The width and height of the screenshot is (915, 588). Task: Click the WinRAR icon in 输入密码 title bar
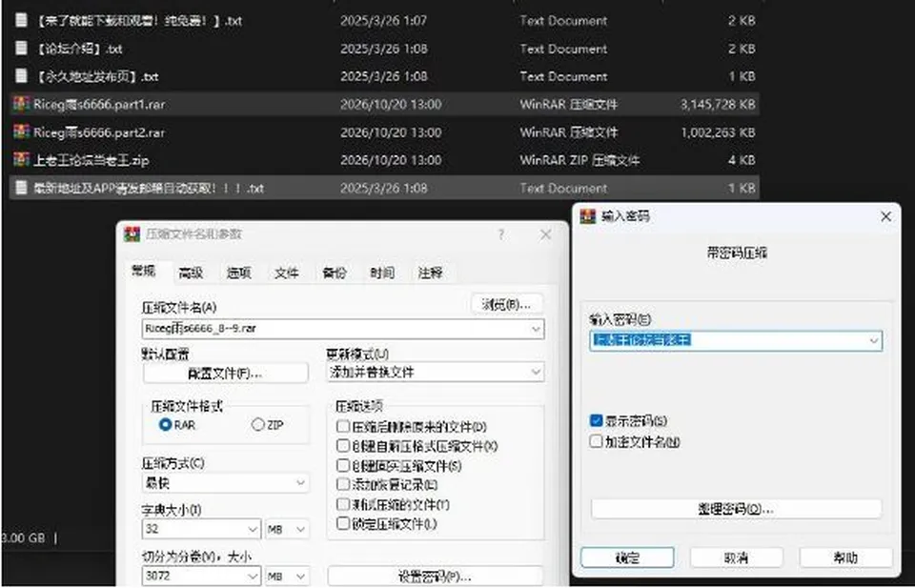pos(587,215)
